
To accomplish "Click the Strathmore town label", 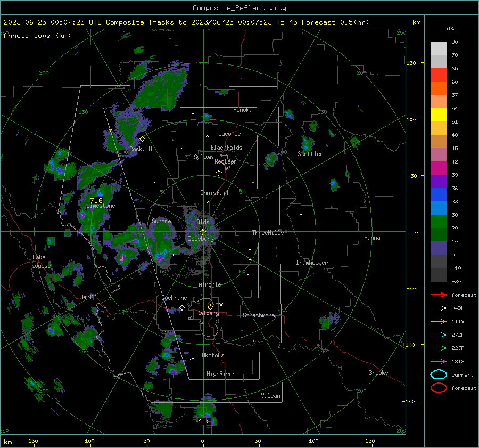I will [259, 315].
